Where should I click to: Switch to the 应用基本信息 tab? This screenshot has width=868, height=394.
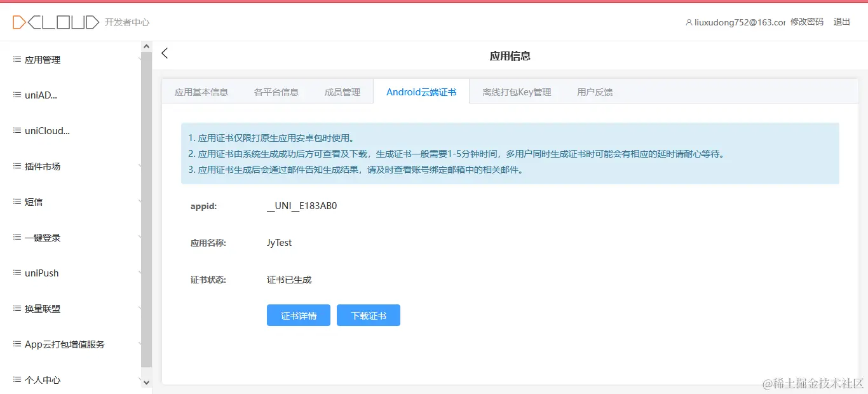pos(201,92)
